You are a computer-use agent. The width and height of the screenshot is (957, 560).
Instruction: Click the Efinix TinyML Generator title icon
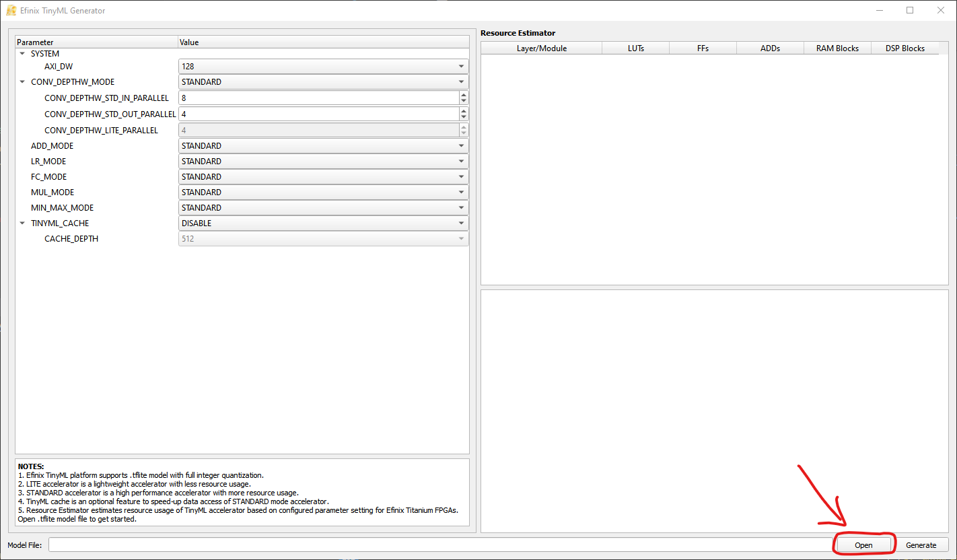11,11
